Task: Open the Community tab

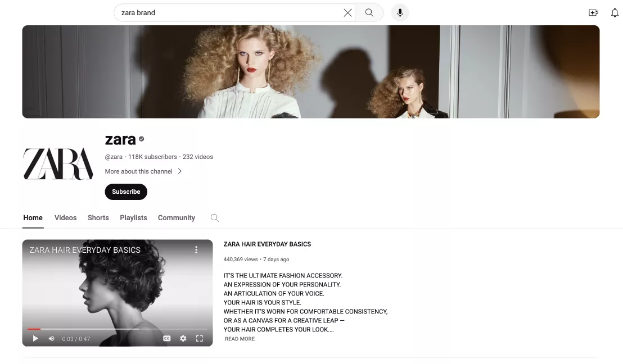Action: 177,217
